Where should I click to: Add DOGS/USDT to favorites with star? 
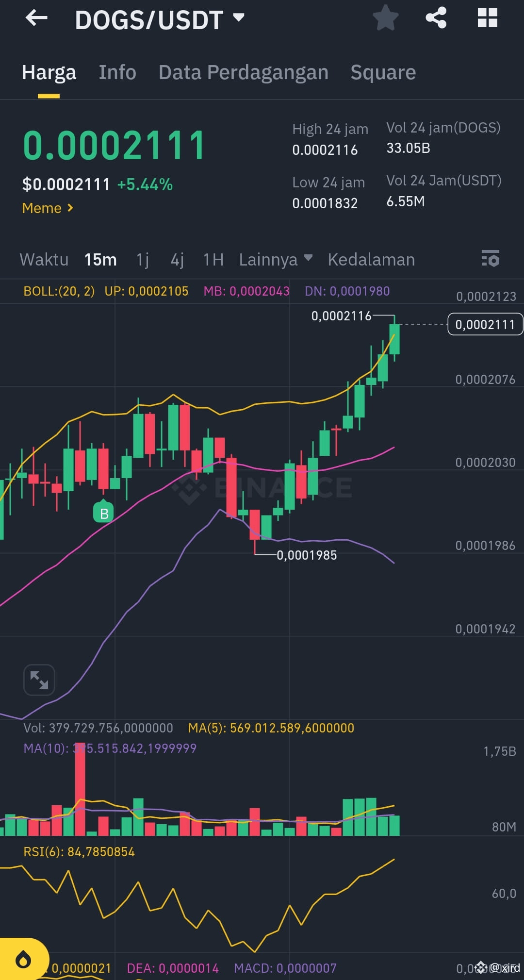[x=386, y=17]
